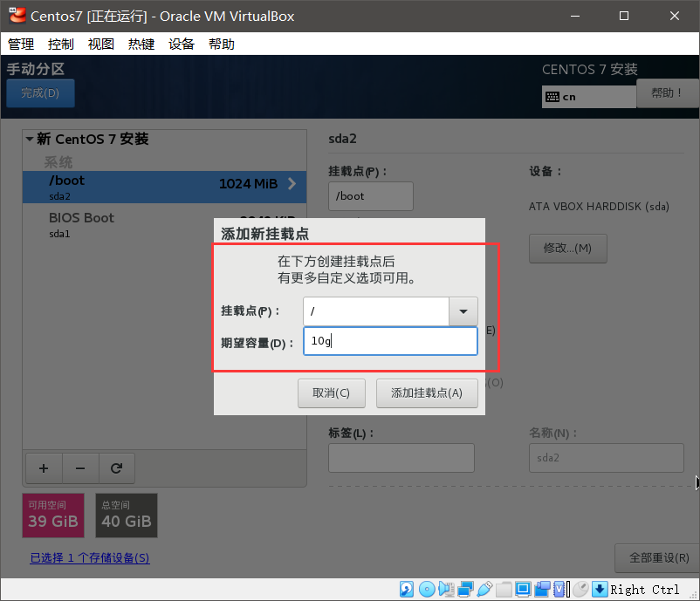Click the optical disc icon in the status bar
Viewport: 700px width, 601px height.
[x=427, y=589]
